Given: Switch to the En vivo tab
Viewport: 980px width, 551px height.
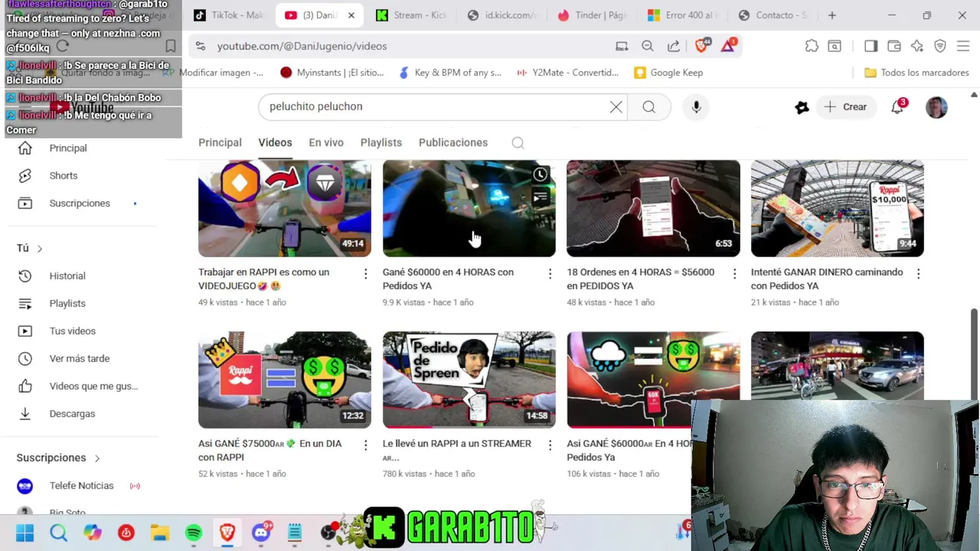Looking at the screenshot, I should pos(326,142).
